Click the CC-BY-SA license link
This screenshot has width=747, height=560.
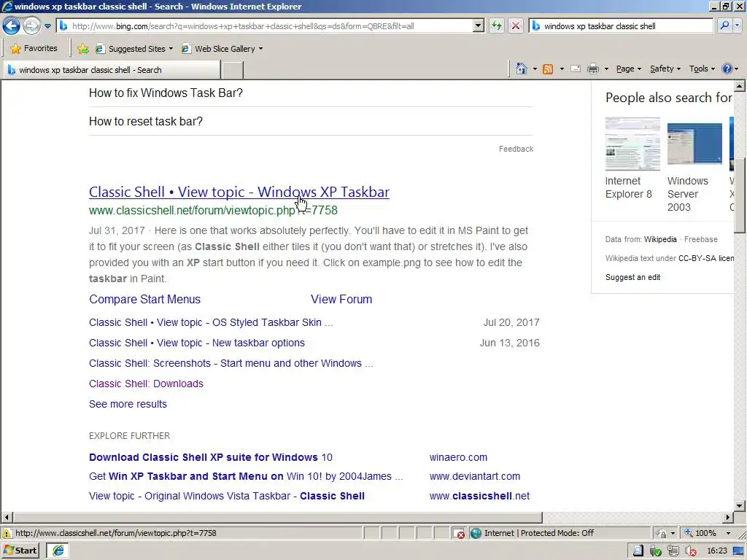click(x=705, y=259)
